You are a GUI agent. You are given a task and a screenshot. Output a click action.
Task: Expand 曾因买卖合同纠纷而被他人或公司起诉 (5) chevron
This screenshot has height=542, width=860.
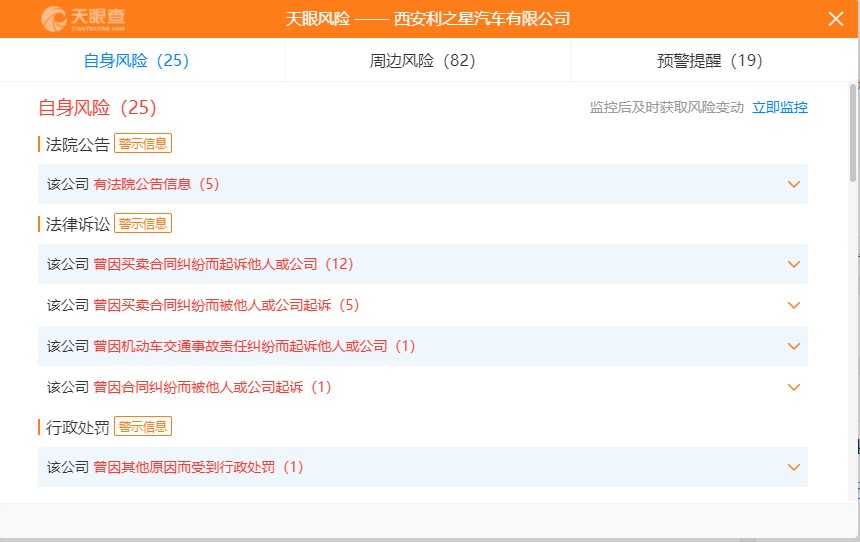coord(794,305)
